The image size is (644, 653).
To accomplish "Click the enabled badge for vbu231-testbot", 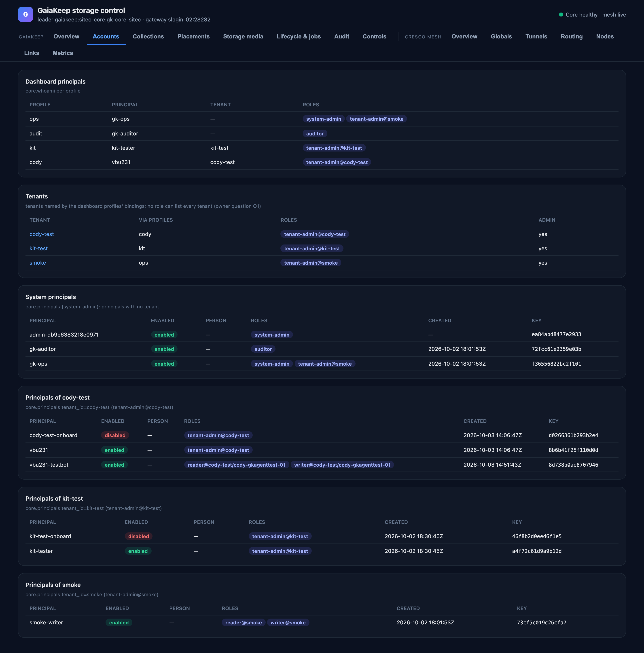I will click(114, 465).
